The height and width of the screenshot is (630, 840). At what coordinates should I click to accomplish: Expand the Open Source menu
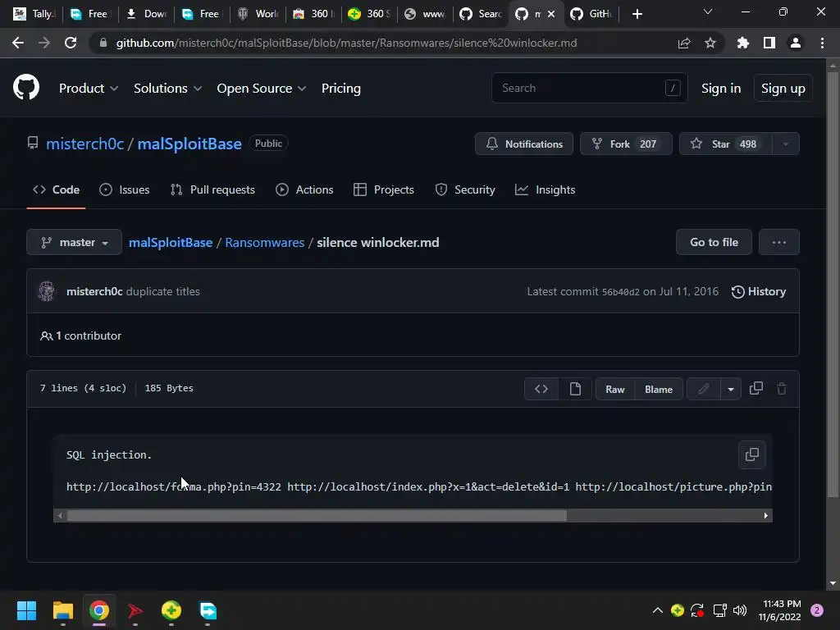[262, 89]
